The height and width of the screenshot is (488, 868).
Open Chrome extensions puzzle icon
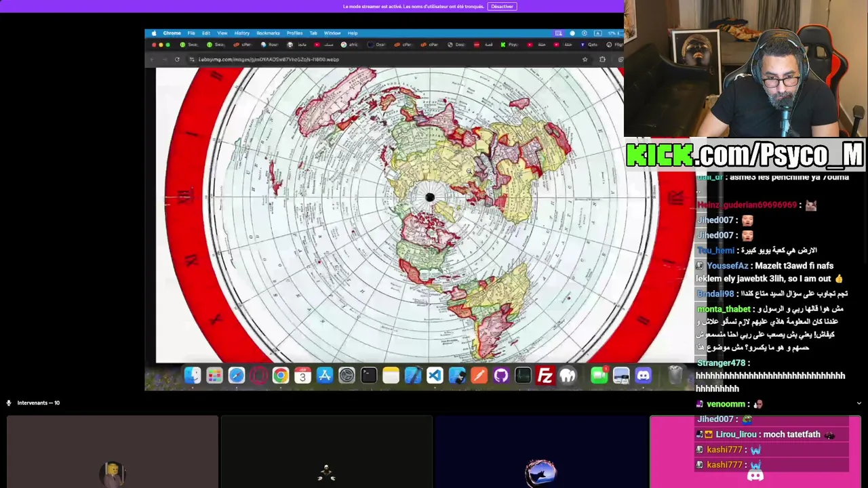602,60
